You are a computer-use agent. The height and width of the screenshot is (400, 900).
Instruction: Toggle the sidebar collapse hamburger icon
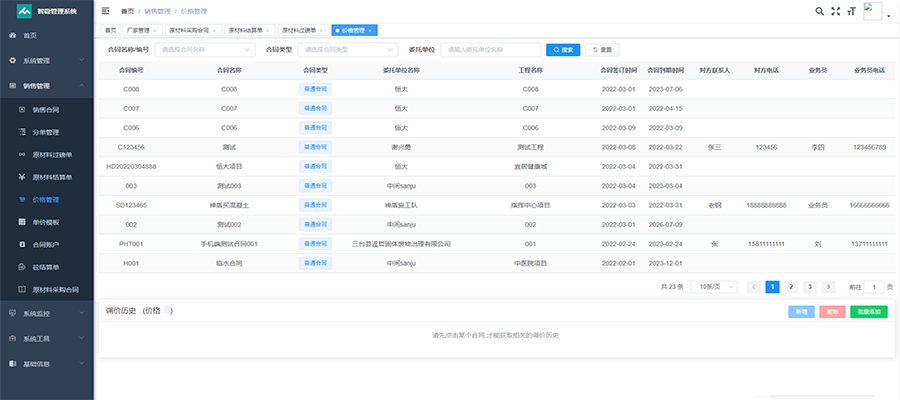click(106, 11)
